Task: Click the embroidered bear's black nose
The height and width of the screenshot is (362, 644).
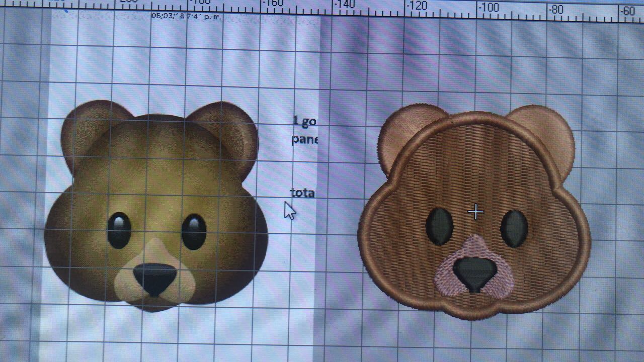Action: (474, 272)
